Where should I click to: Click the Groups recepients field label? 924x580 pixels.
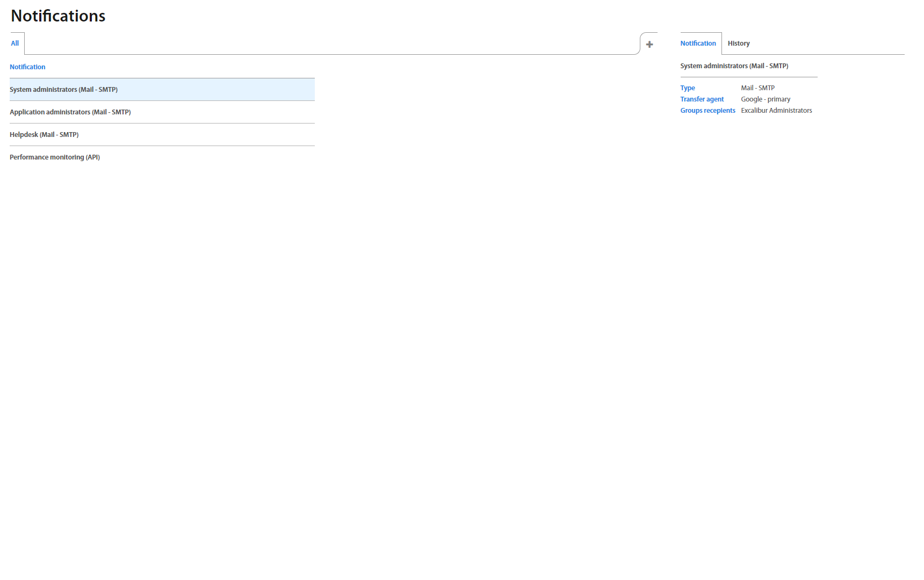[x=708, y=111]
